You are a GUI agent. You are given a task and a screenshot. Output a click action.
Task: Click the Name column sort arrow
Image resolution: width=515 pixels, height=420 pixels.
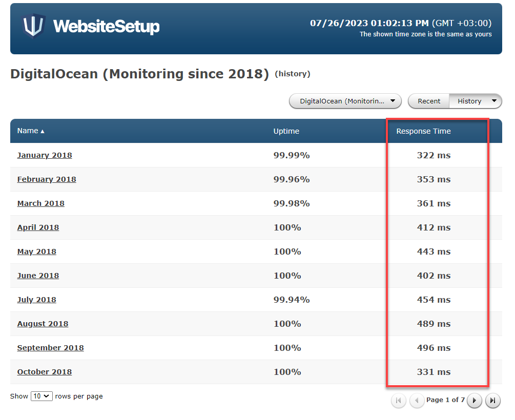point(43,132)
